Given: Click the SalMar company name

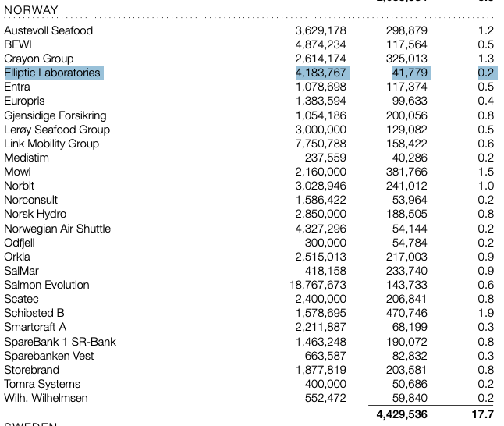Looking at the screenshot, I should point(21,271).
